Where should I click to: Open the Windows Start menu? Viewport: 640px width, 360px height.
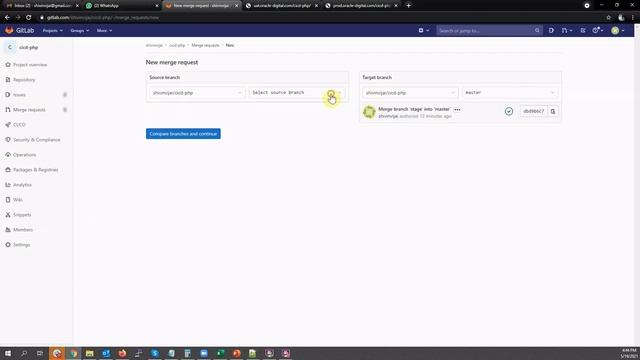pyautogui.click(x=8, y=353)
